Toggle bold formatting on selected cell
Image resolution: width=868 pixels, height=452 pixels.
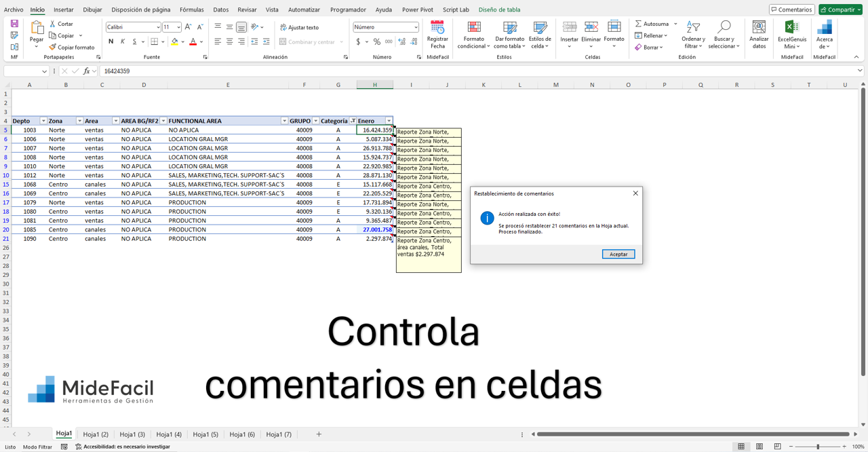[x=111, y=41]
